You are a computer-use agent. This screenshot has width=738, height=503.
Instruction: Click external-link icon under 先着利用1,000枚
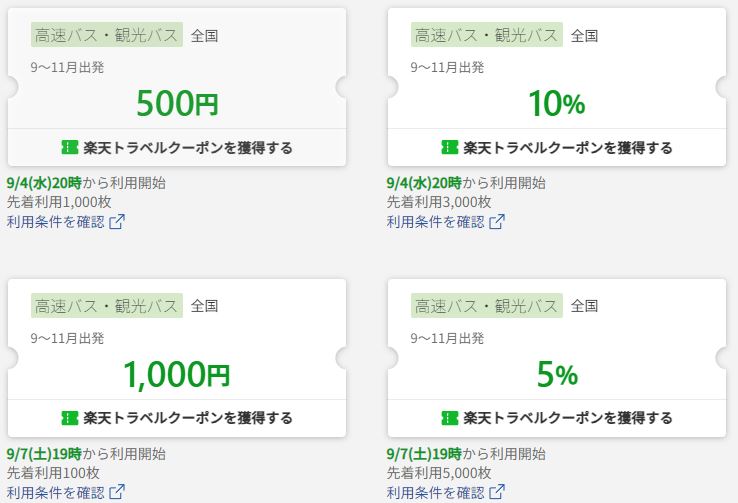[117, 222]
